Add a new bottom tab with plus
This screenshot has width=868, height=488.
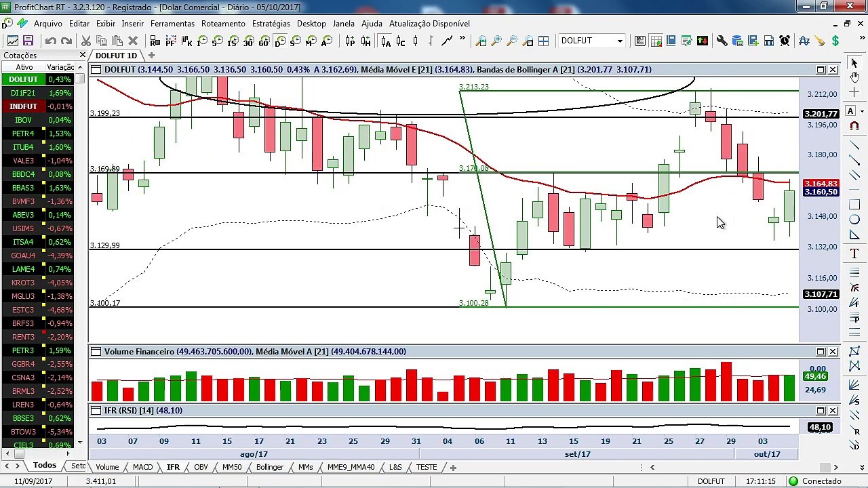(453, 467)
